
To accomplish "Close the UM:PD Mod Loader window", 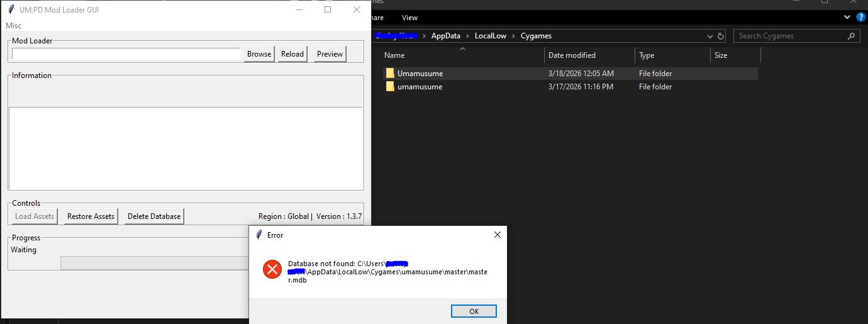I will [357, 9].
